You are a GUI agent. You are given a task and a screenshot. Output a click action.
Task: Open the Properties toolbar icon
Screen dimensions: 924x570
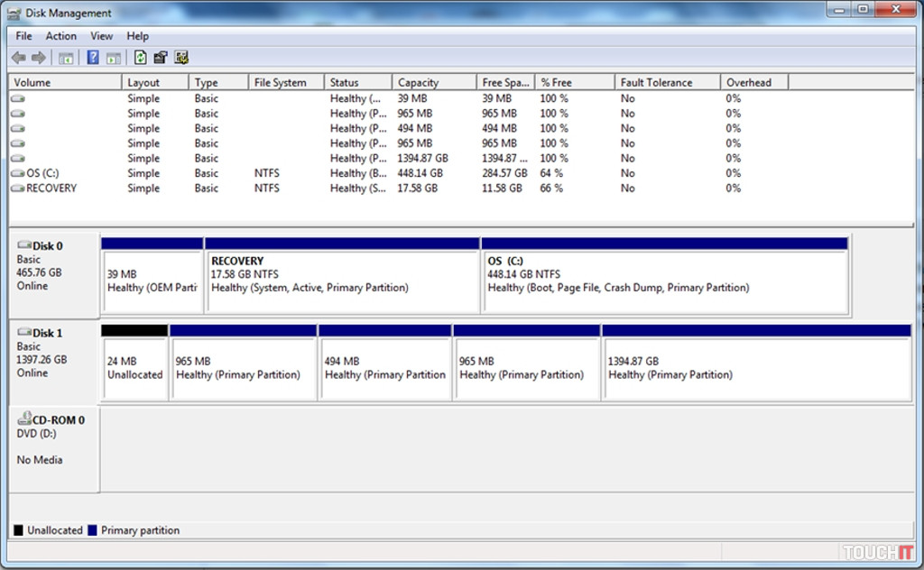coord(161,58)
